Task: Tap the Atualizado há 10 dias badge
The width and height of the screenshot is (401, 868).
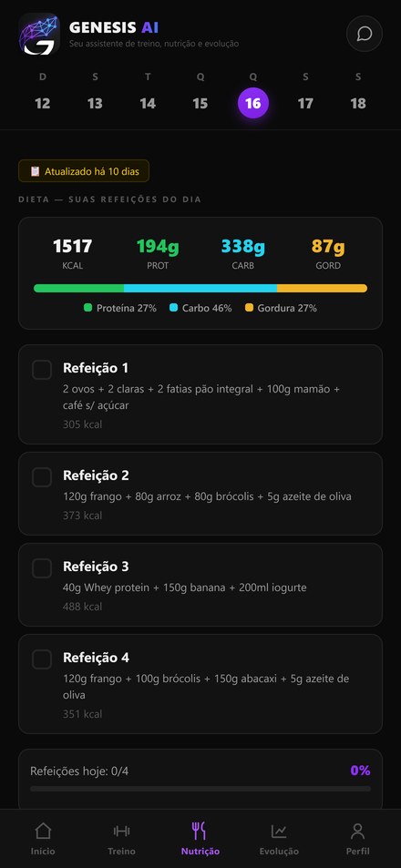Action: pos(84,171)
